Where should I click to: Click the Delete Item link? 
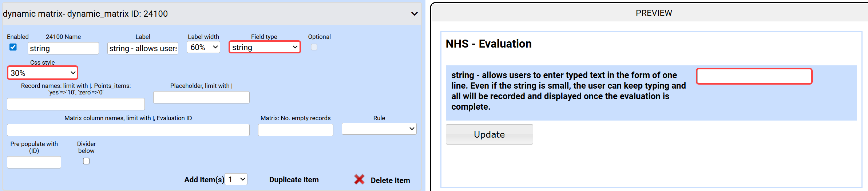tap(390, 180)
